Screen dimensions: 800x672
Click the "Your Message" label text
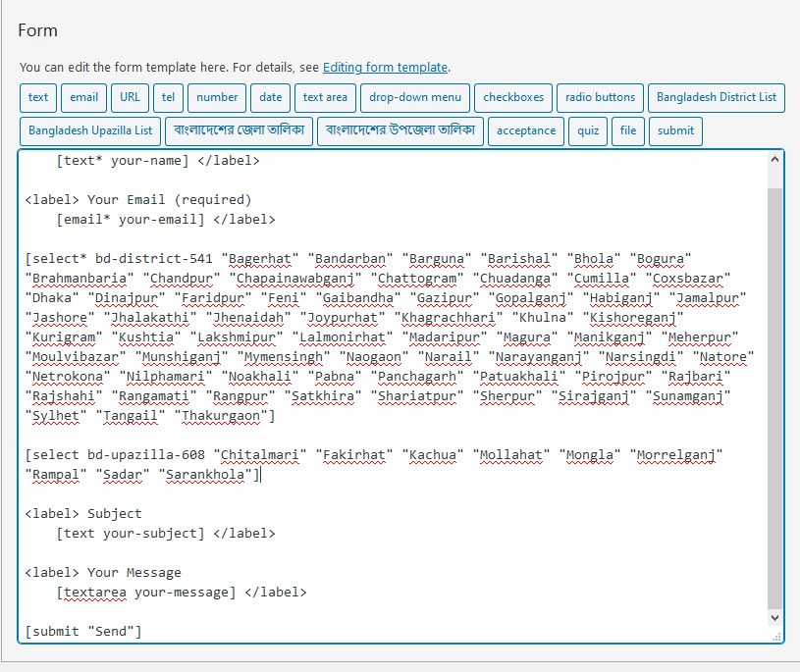134,573
